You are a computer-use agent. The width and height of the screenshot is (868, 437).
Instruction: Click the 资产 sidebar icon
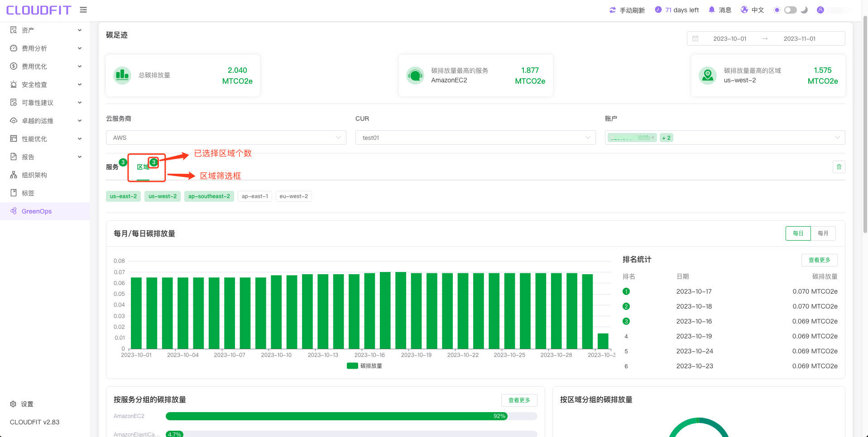[x=14, y=30]
